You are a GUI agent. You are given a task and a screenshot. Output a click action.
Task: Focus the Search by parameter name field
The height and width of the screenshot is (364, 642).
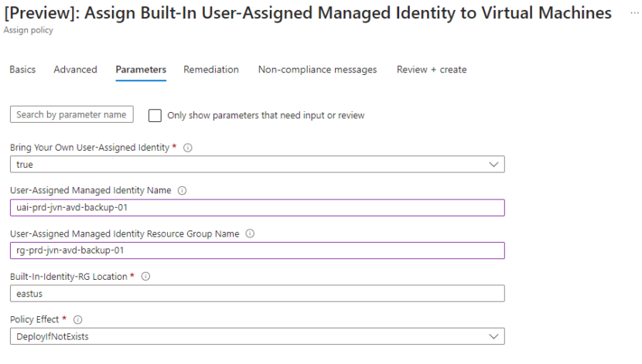(72, 114)
